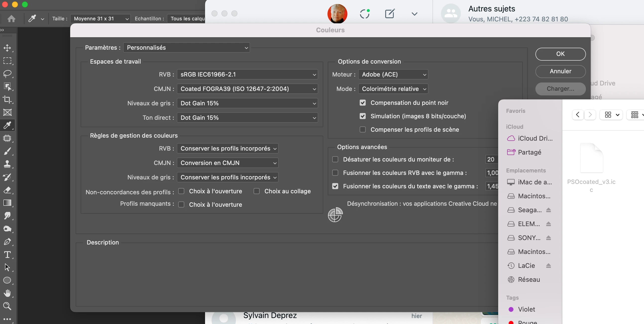Click the WhatsApp new chat icon

click(389, 14)
